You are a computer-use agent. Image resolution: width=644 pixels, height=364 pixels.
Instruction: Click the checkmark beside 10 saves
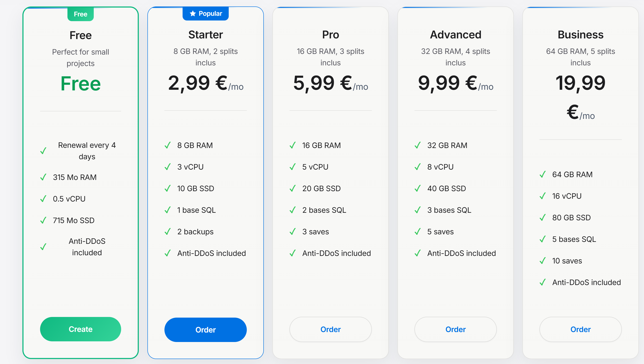click(x=542, y=261)
